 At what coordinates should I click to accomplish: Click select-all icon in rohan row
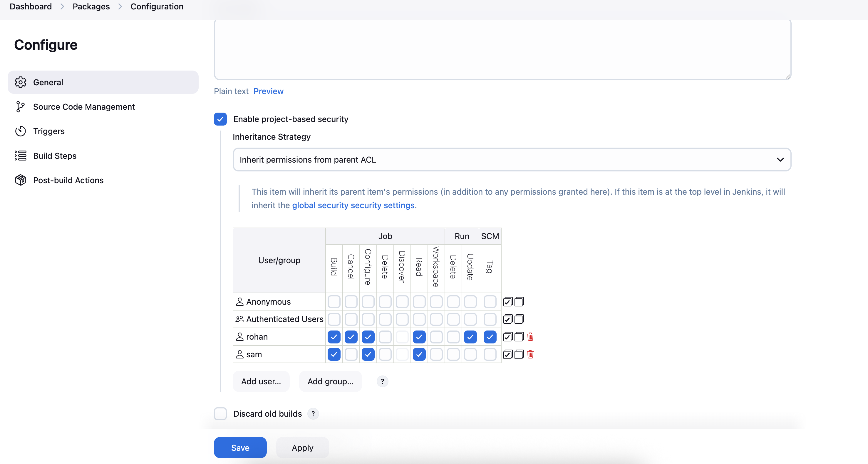pos(507,337)
